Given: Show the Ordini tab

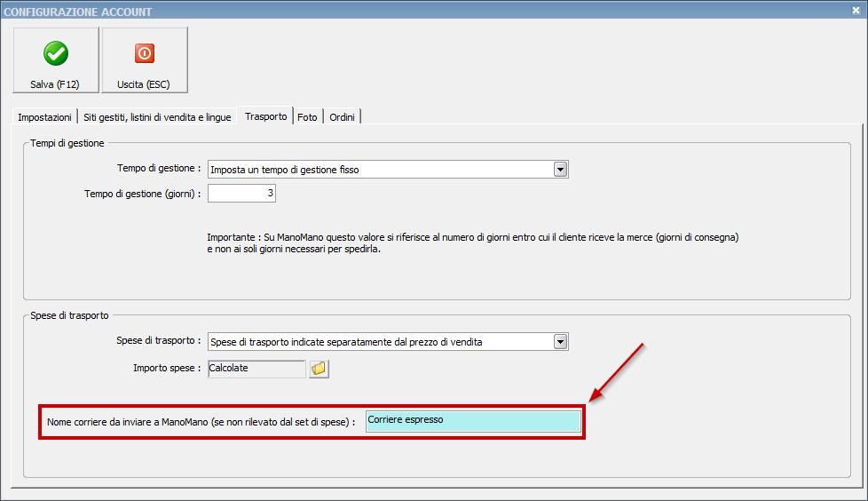Looking at the screenshot, I should (x=343, y=117).
